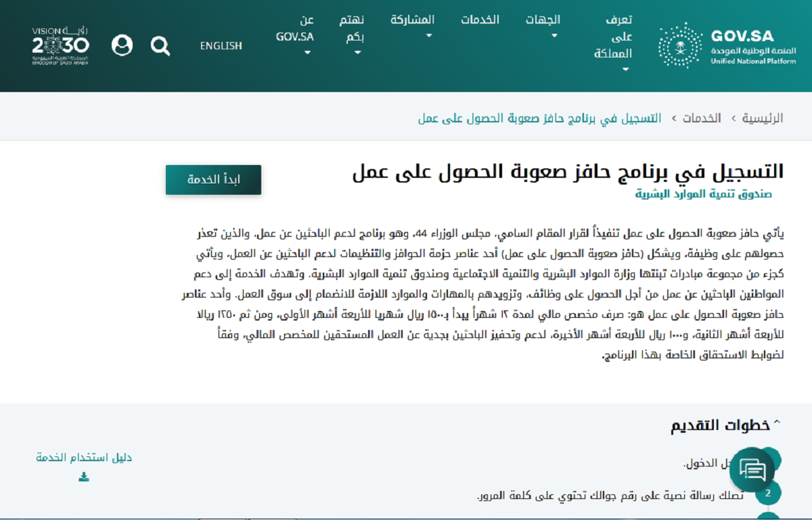The height and width of the screenshot is (520, 812).
Task: Go to الرئيسية in the breadcrumb
Action: point(763,118)
